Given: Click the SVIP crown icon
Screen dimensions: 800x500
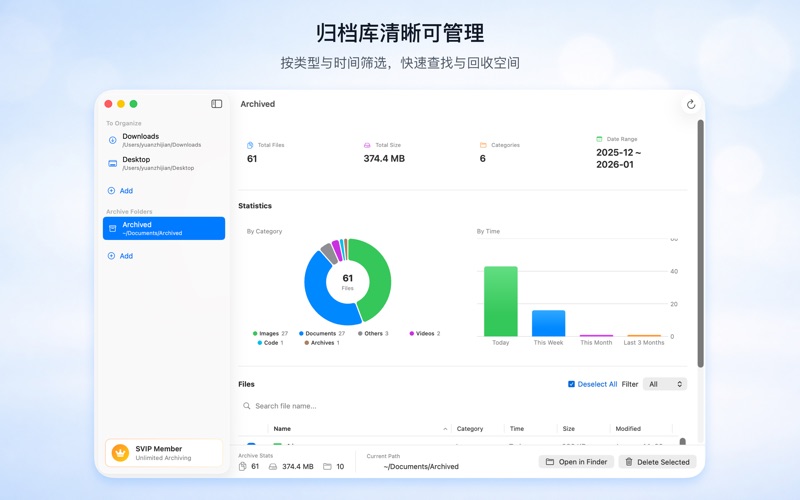Looking at the screenshot, I should (120, 453).
